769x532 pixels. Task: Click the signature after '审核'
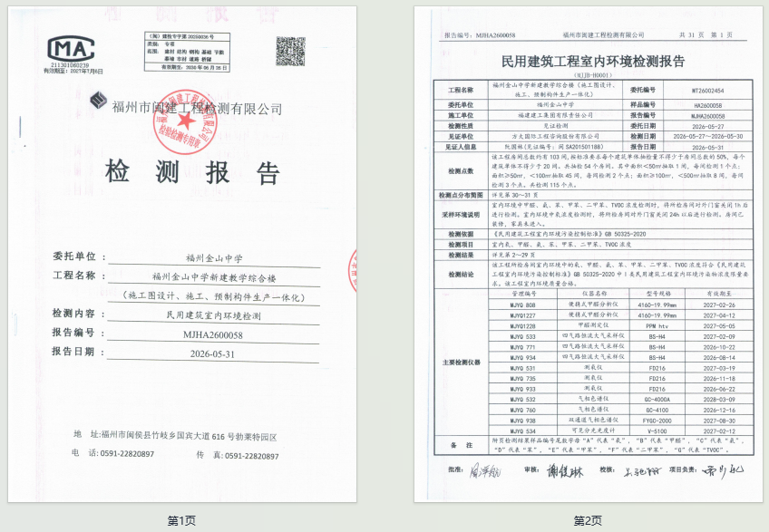tap(564, 471)
